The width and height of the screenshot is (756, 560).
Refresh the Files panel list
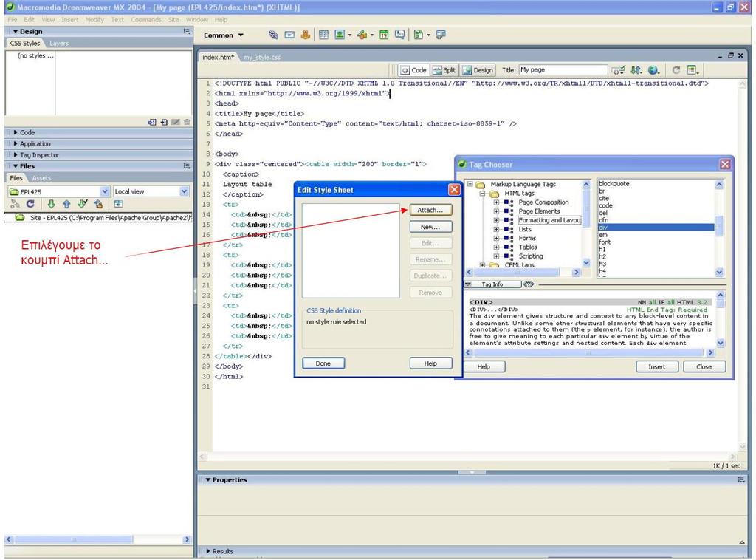[30, 204]
